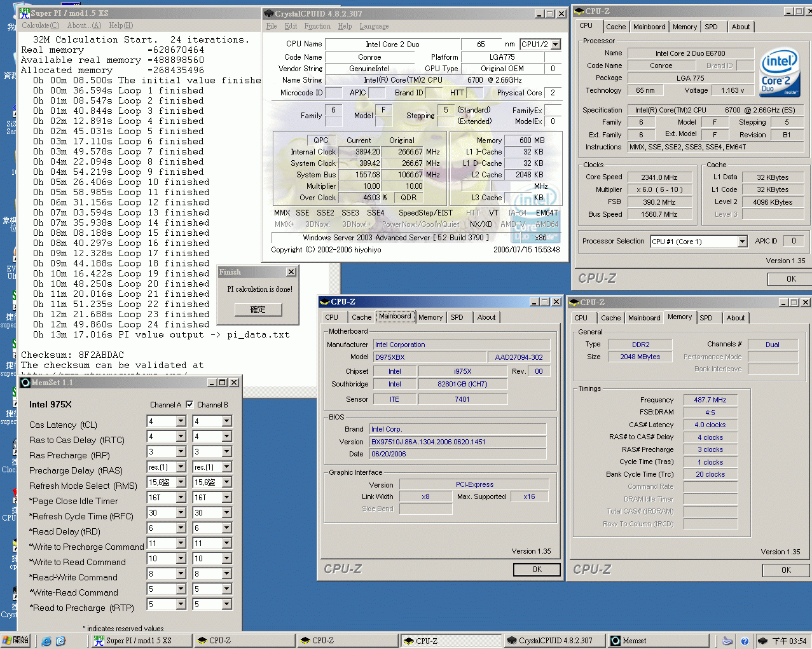812x649 pixels.
Task: Select About tab in top-right CPU-Z window
Action: click(740, 27)
